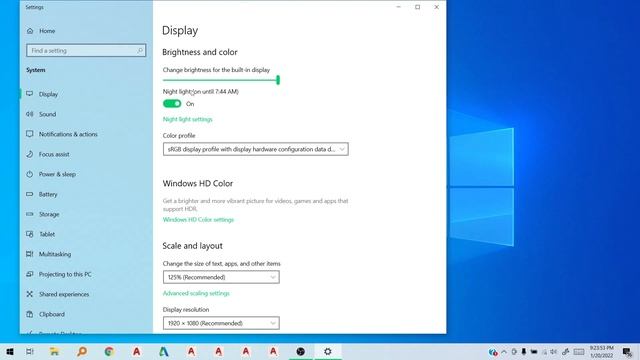Open the Windows Start menu
Viewport: 640px width, 360px height.
click(10, 351)
